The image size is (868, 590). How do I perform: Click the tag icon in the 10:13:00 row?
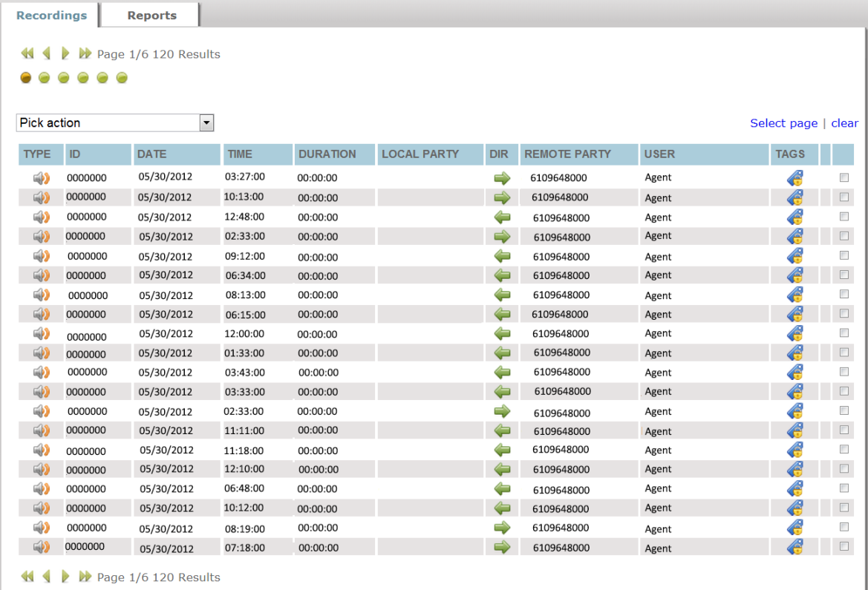point(794,197)
